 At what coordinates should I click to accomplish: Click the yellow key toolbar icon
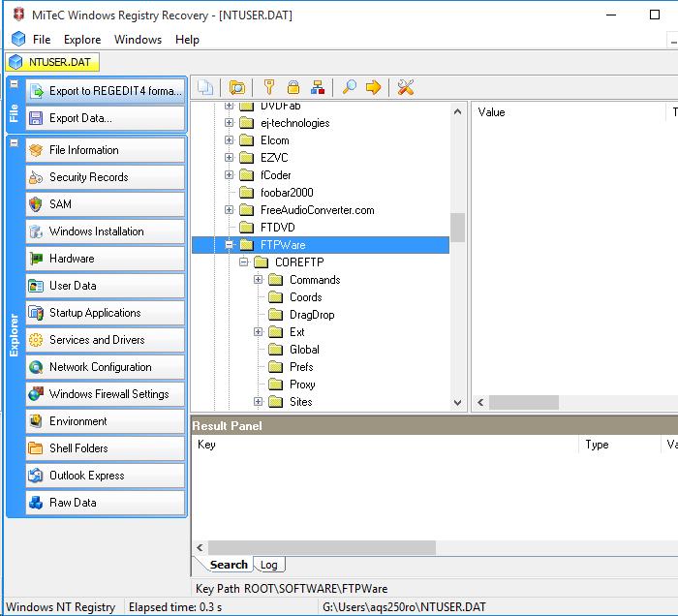tap(269, 87)
